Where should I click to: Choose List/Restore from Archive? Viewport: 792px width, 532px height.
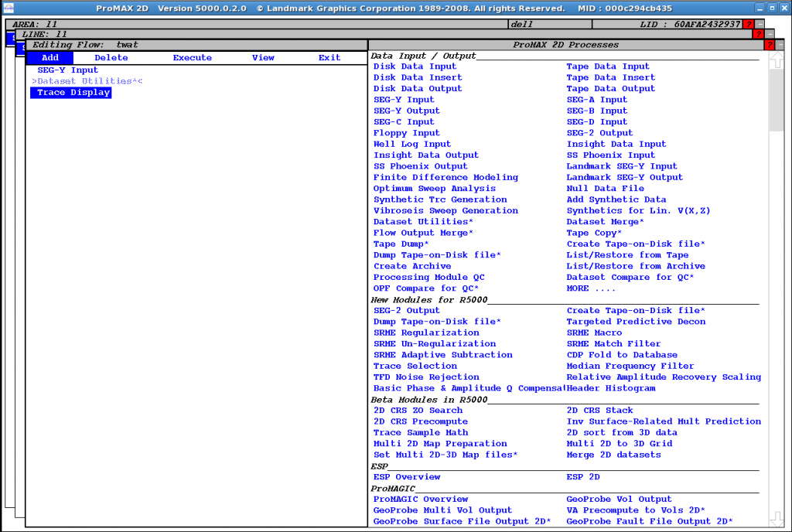(636, 266)
